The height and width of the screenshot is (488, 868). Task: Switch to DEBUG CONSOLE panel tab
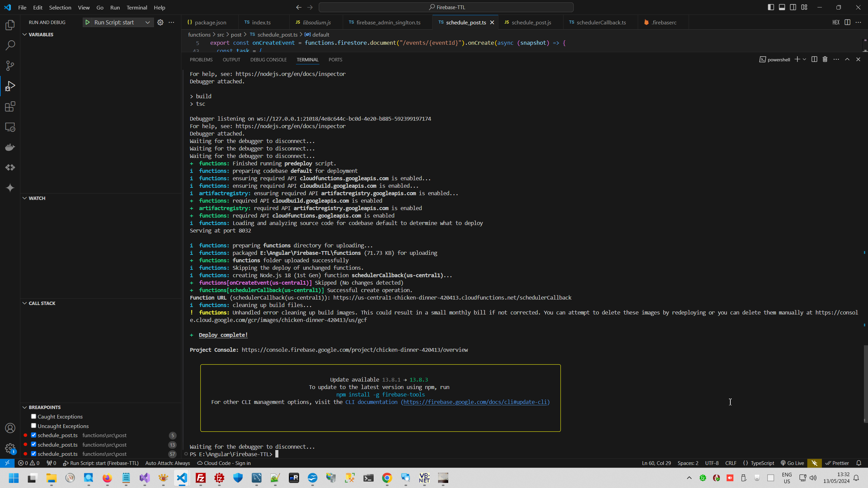click(x=268, y=60)
